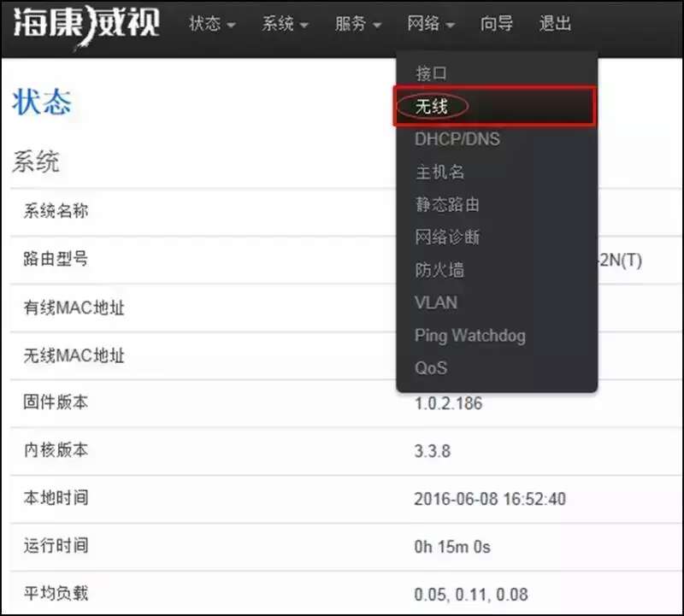
Task: Click the 状态 page heading
Action: tap(41, 102)
